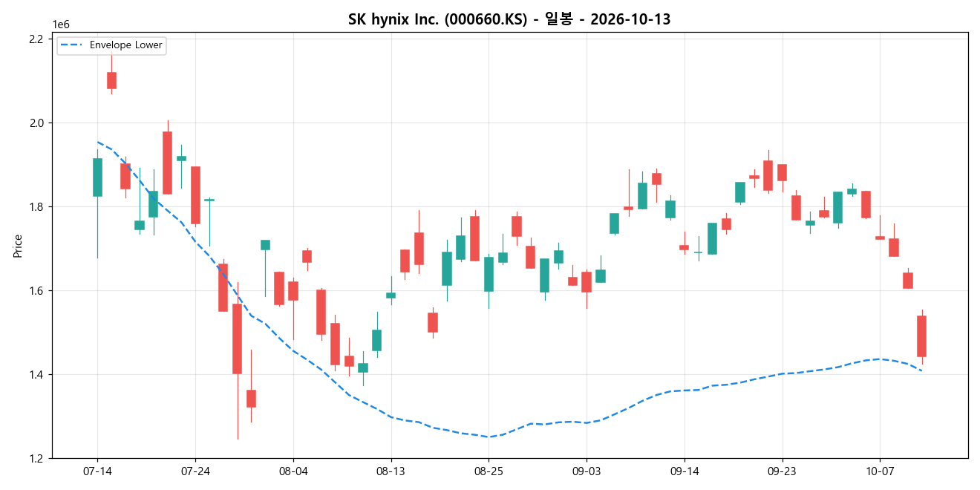
Task: Click the 1e6 axis scale label
Action: pos(60,24)
